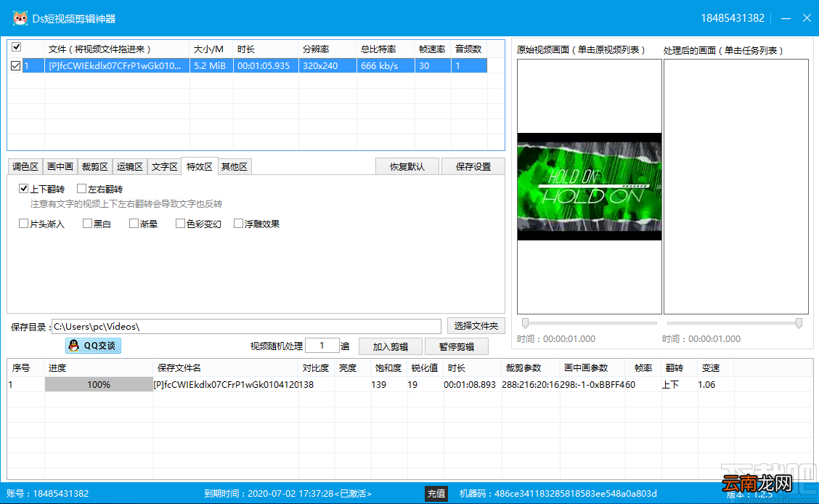
Task: Enable the 黑白 checkbox
Action: (87, 224)
